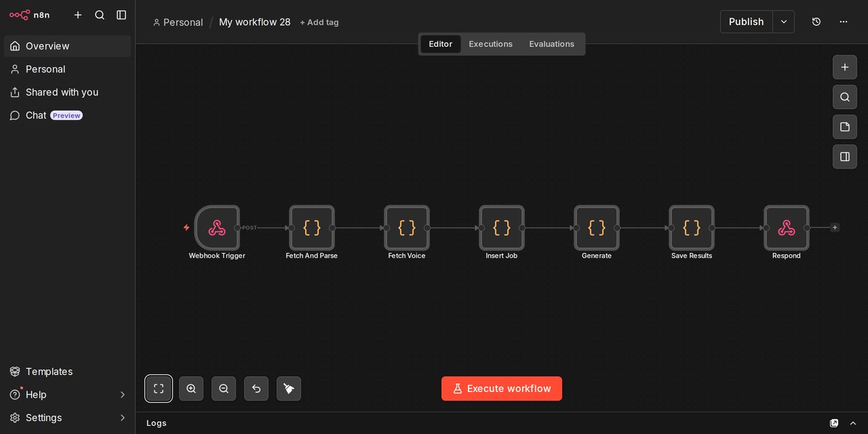
Task: Select the Generate node
Action: pos(597,228)
